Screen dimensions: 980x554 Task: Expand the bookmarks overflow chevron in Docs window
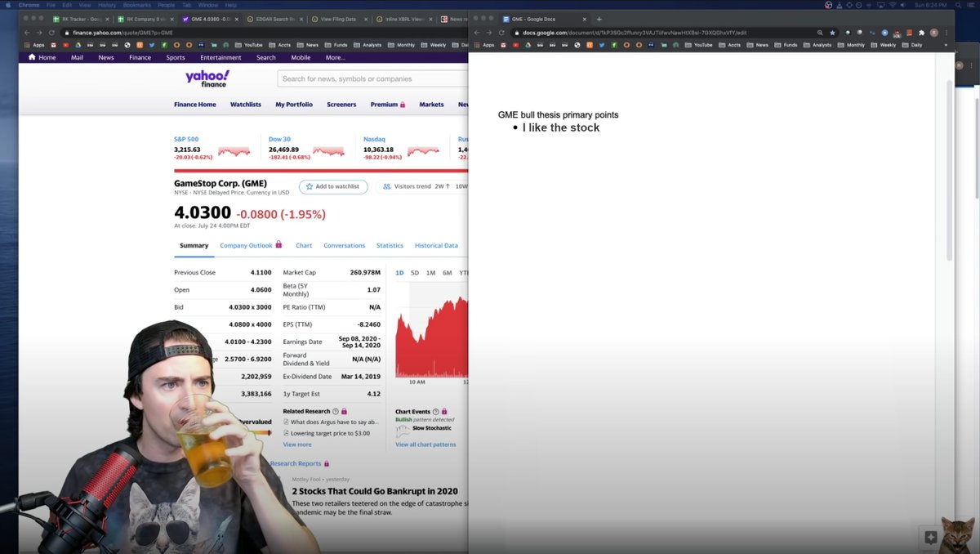coord(946,45)
